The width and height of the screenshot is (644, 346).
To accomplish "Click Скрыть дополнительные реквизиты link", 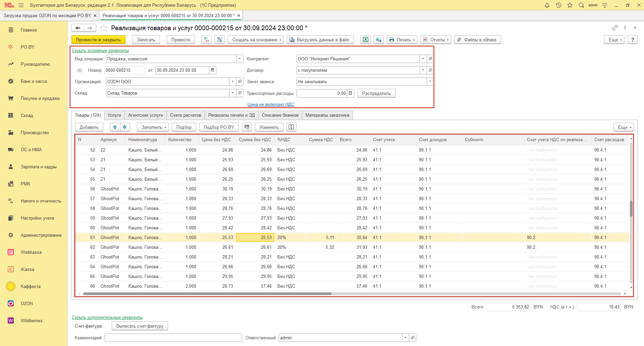I will point(107,317).
